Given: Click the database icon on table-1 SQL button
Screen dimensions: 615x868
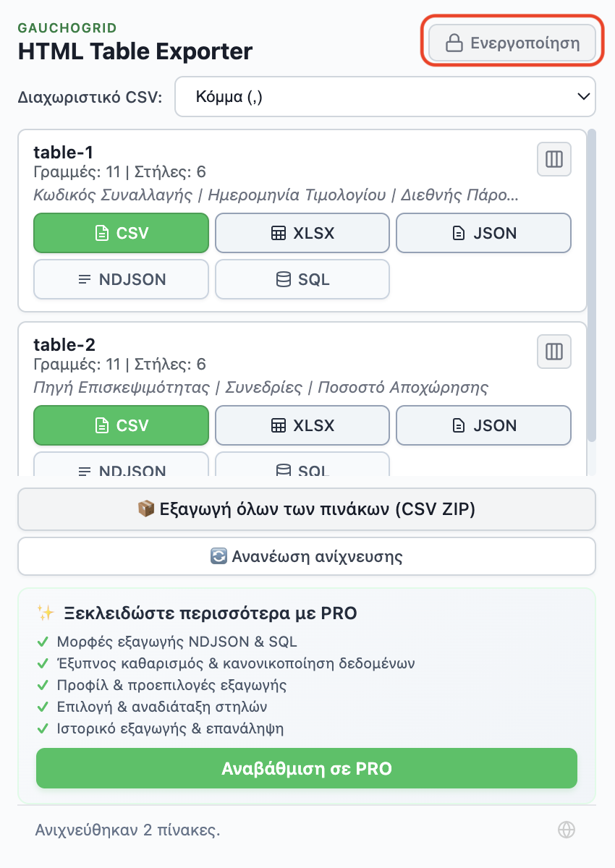Looking at the screenshot, I should [x=282, y=279].
